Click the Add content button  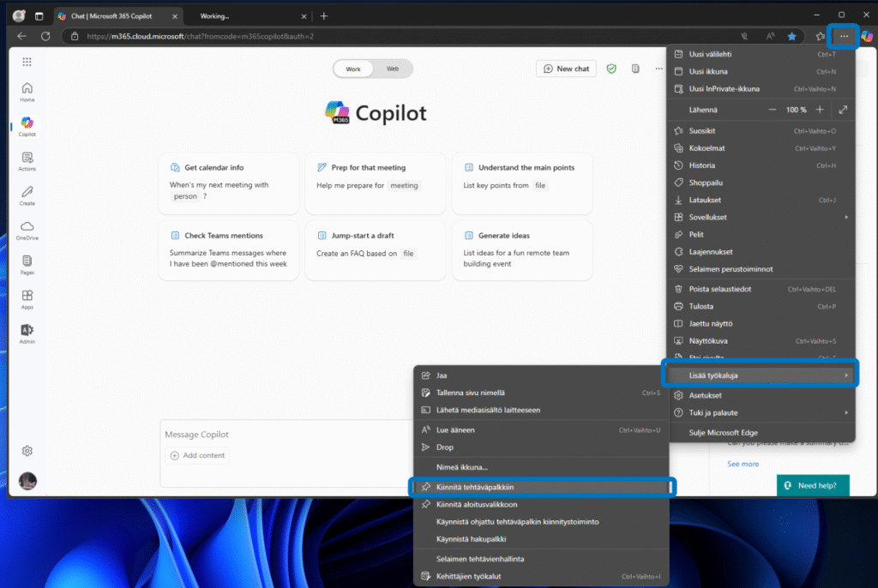197,455
